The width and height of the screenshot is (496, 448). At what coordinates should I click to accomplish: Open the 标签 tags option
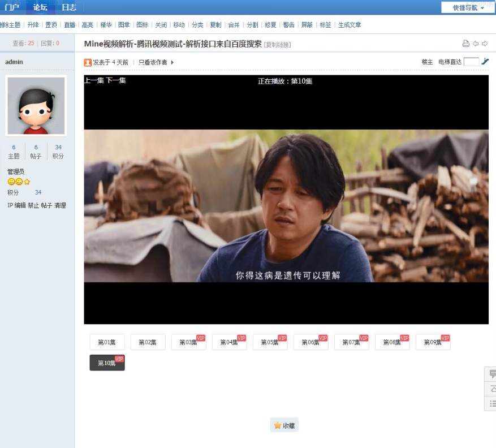326,25
